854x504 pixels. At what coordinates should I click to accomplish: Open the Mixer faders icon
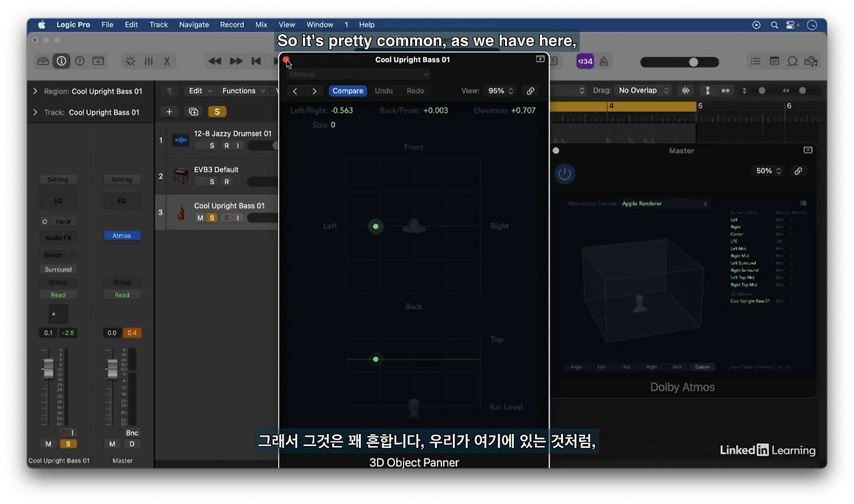[149, 61]
